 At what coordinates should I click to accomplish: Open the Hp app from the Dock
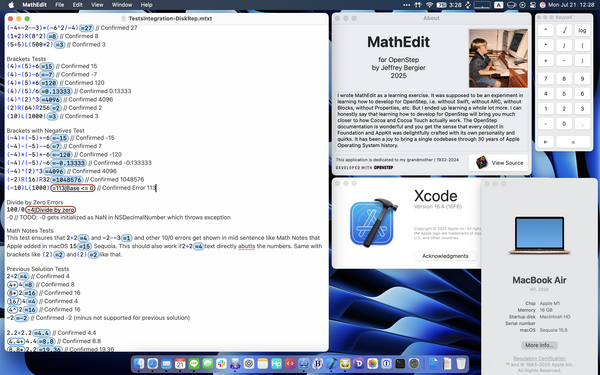(x=276, y=363)
